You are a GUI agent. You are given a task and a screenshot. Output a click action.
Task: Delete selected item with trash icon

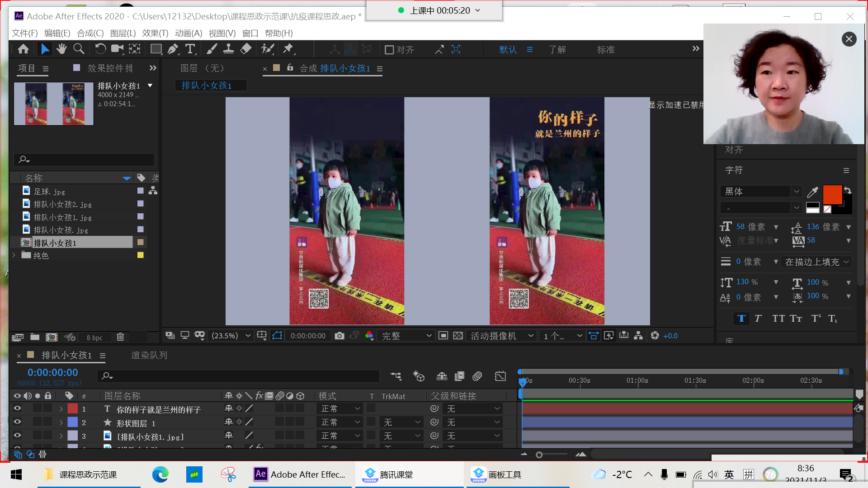[x=120, y=337]
